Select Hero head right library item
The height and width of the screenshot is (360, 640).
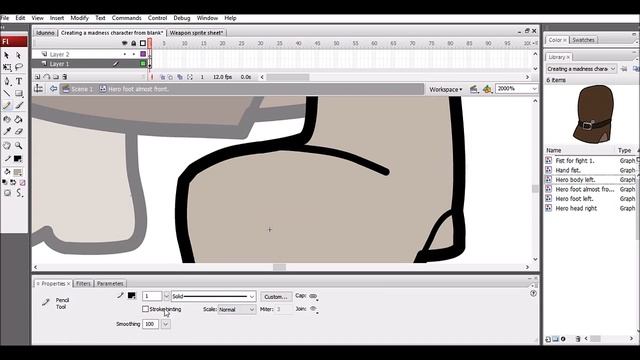click(x=576, y=208)
